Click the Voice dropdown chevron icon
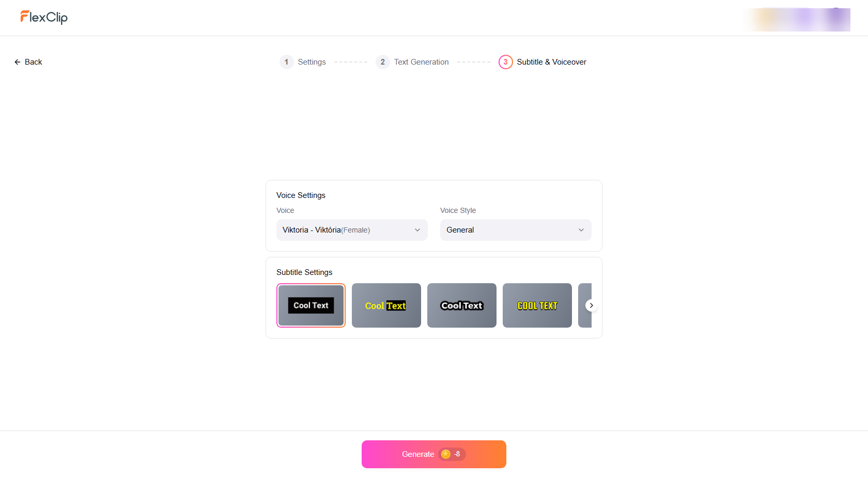Viewport: 868px width, 477px height. [417, 230]
